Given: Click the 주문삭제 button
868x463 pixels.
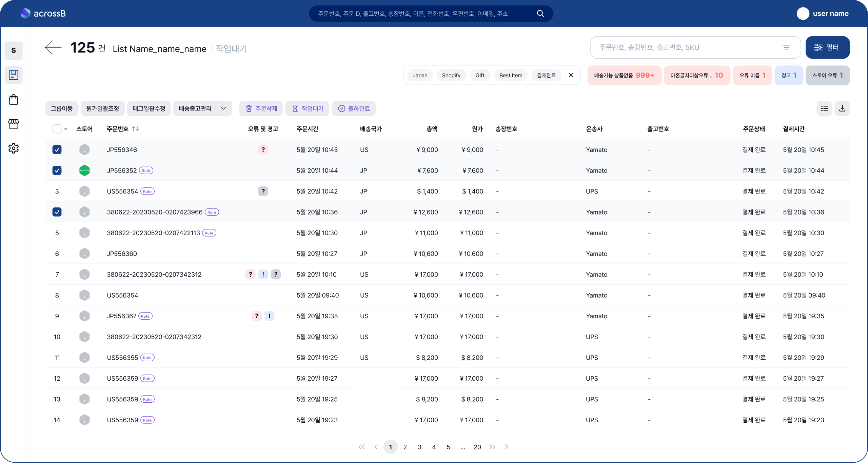Looking at the screenshot, I should 261,108.
